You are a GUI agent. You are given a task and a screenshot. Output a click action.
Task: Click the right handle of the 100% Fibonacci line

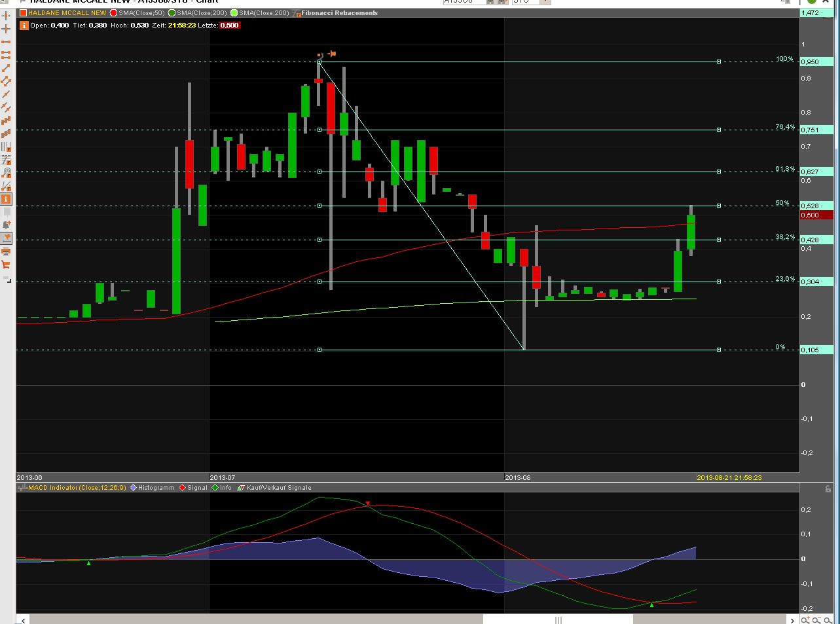tap(719, 62)
